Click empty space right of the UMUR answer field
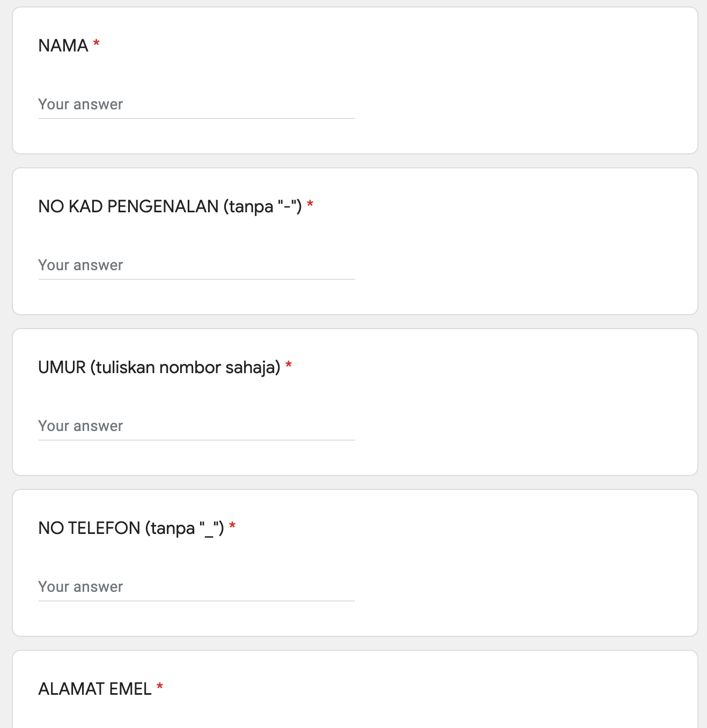This screenshot has width=707, height=728. [x=510, y=426]
